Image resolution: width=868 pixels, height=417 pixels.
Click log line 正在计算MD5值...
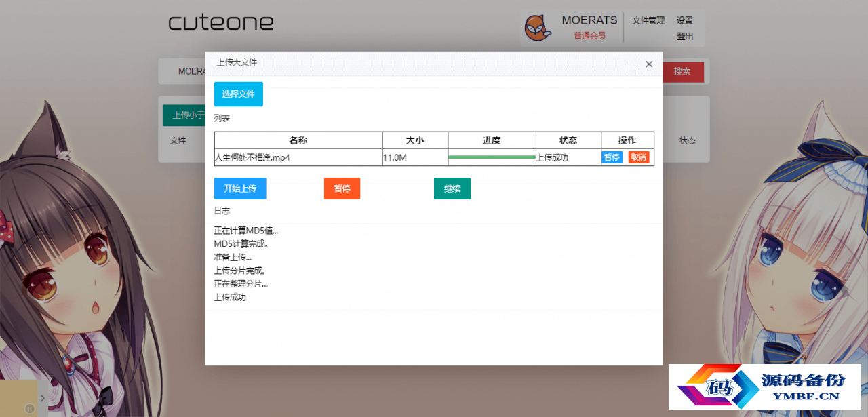pyautogui.click(x=246, y=231)
